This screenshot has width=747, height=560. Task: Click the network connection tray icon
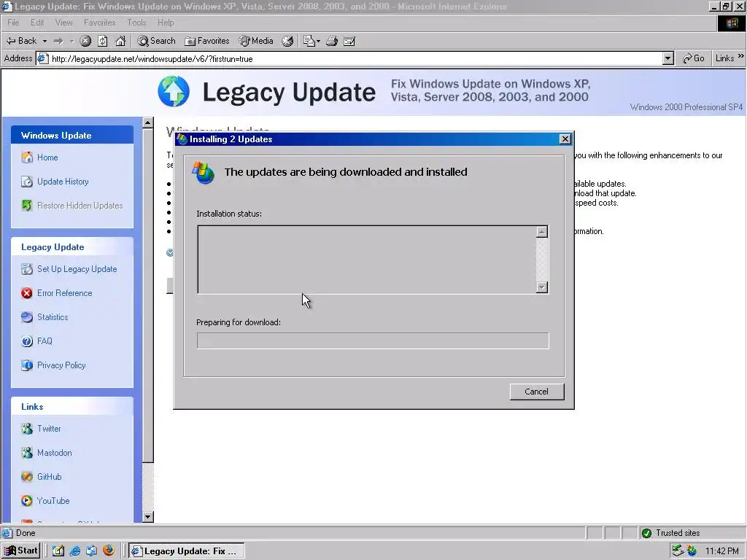click(x=678, y=551)
